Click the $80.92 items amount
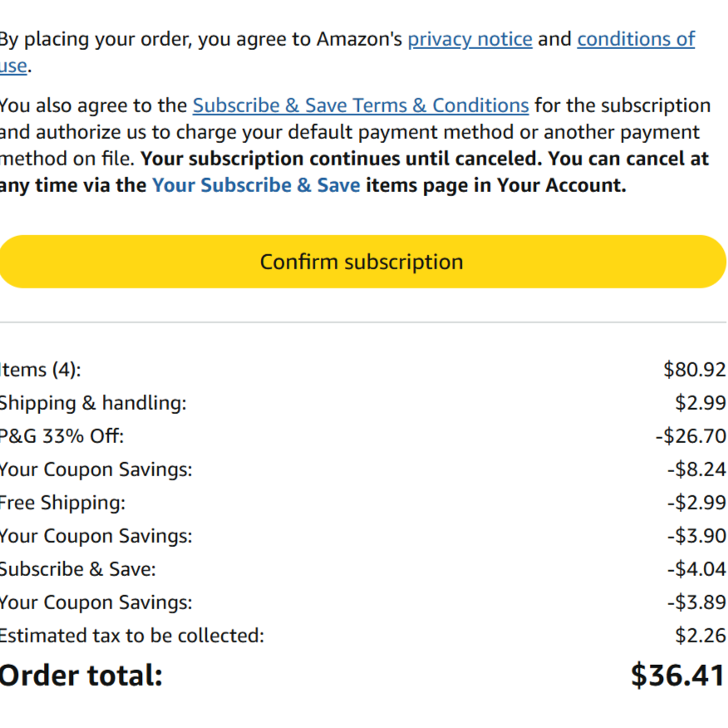728x728 pixels. click(694, 370)
